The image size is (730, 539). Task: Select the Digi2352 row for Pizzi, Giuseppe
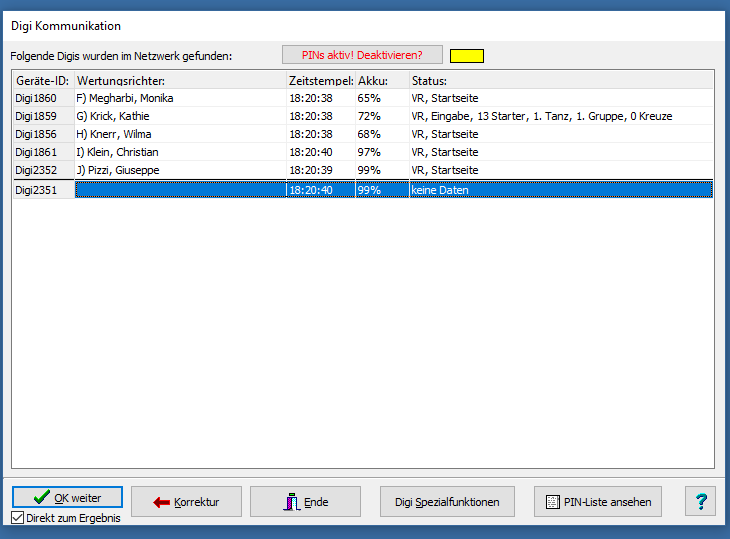coord(180,170)
